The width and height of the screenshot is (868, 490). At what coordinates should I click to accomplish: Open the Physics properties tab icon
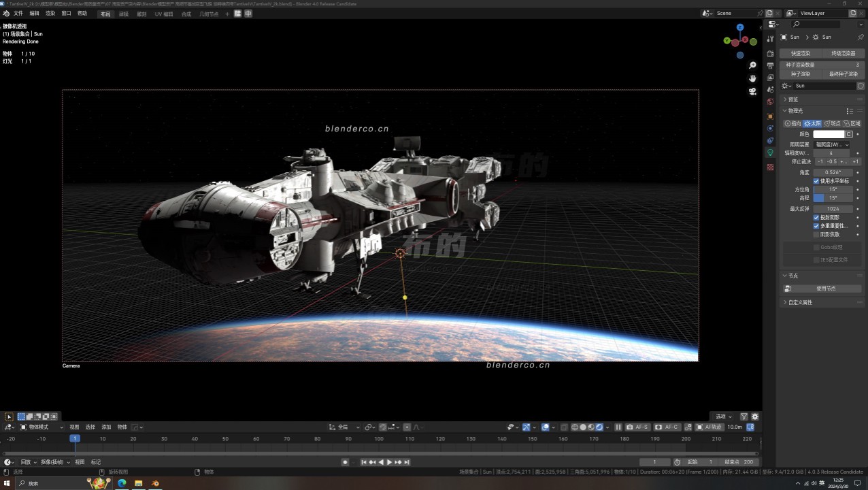[x=770, y=129]
